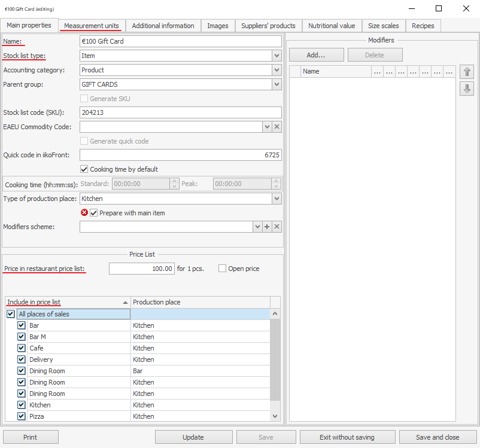Screen dimensions: 480x448
Task: Click Add... button in Modifiers panel
Action: coord(316,55)
